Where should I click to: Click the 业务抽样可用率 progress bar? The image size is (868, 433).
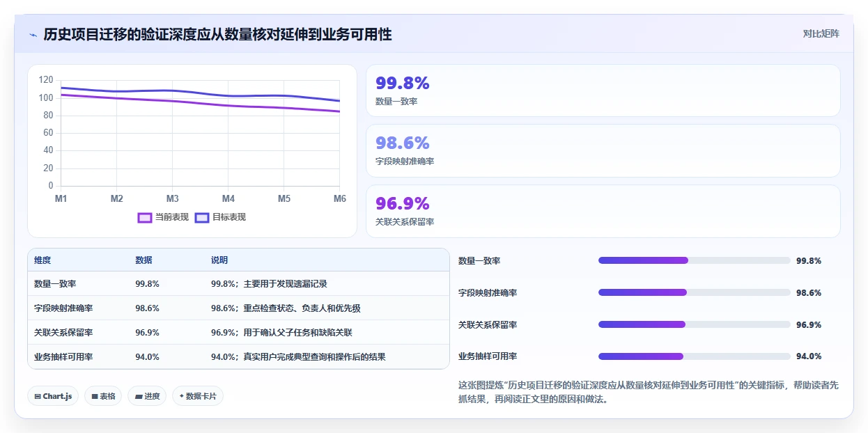[695, 356]
